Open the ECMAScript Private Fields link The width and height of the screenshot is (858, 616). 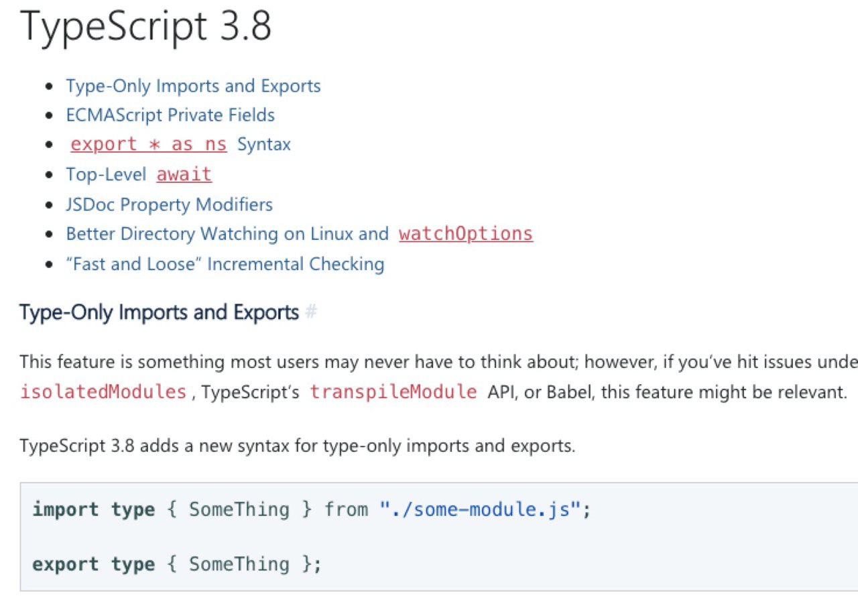170,115
